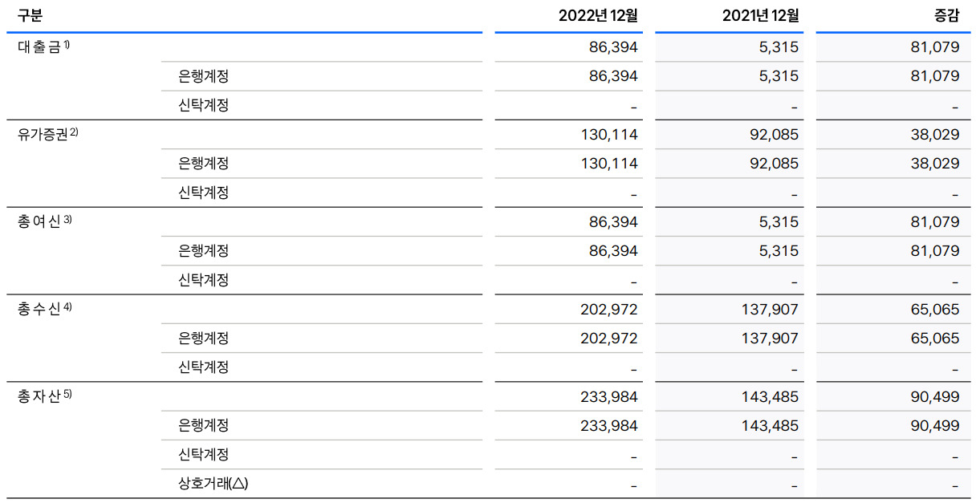Select the 대출금 row label

[x=44, y=47]
